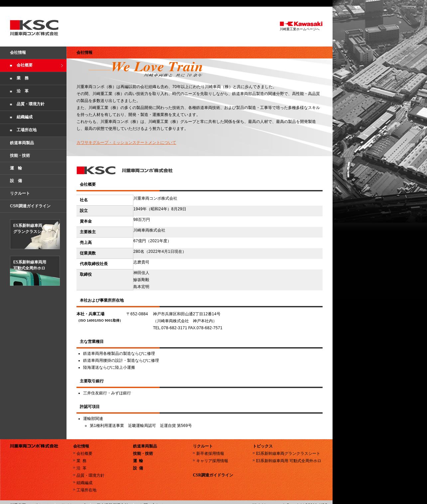Open 組織編成 link in the footer

point(84,483)
